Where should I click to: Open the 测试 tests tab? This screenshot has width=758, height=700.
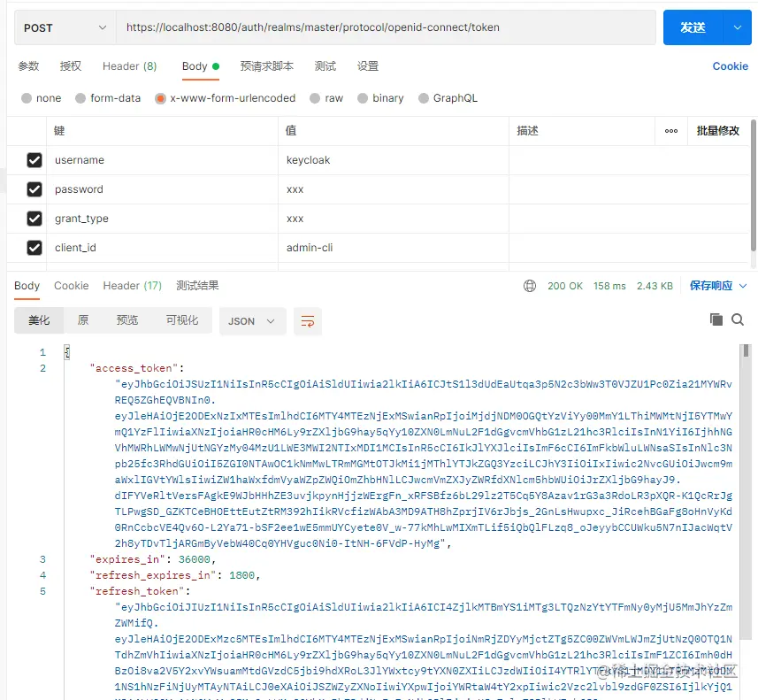tap(325, 66)
